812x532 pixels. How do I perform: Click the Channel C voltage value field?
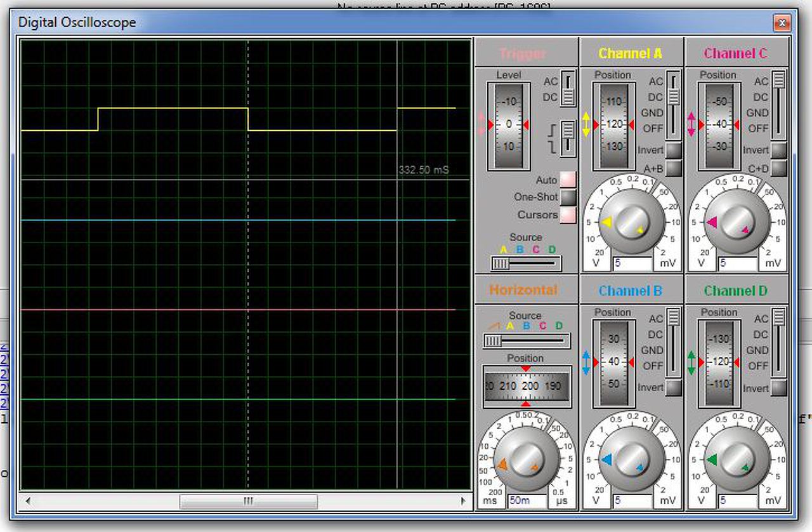[x=738, y=263]
